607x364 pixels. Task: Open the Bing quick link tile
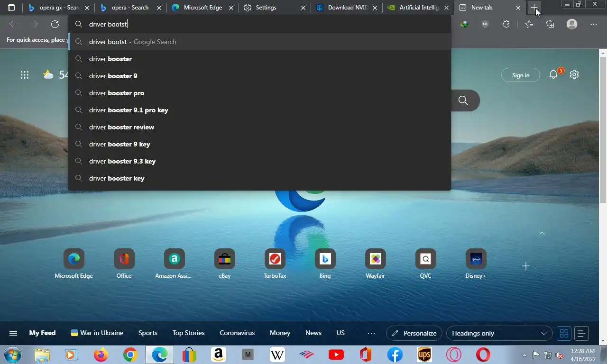tap(325, 264)
